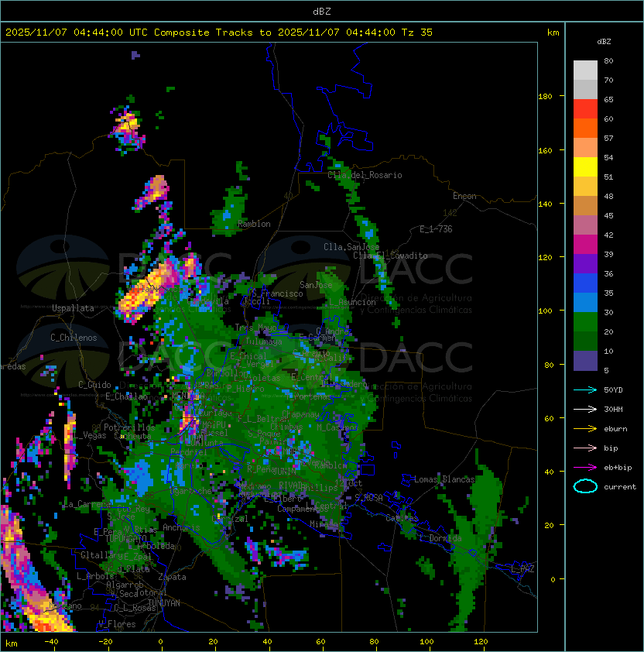Pick the royal blue 35-36 dBZ swatch
The image size is (644, 652).
(x=585, y=283)
